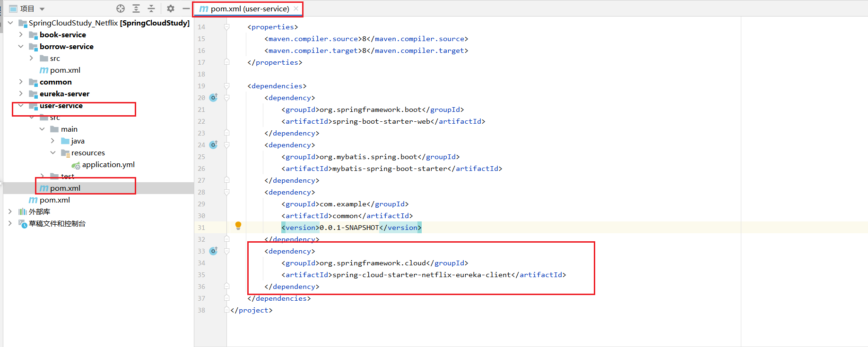Click the eureka-server module folder icon

pos(33,93)
